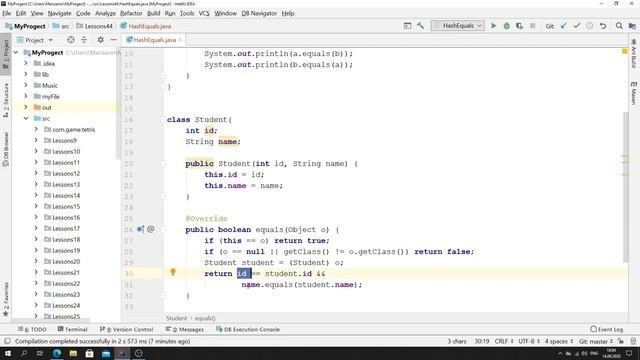Open the DB Browser side panel
Image resolution: width=640 pixels, height=360 pixels.
click(6, 149)
